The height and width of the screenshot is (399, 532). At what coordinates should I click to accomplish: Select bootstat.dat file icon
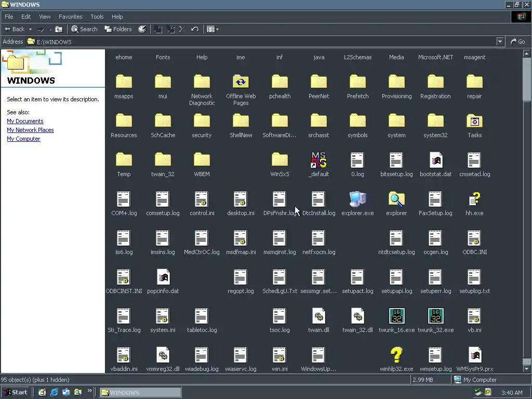436,160
